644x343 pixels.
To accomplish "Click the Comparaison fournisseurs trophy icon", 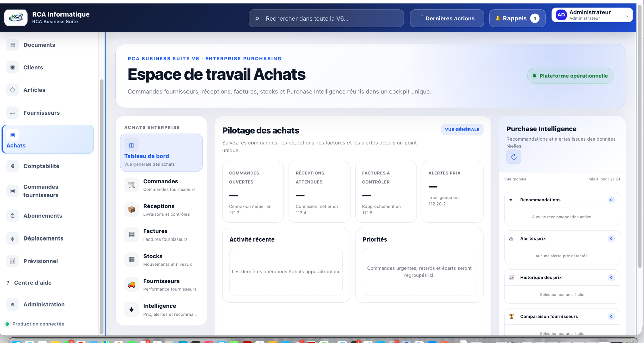I will pyautogui.click(x=511, y=317).
